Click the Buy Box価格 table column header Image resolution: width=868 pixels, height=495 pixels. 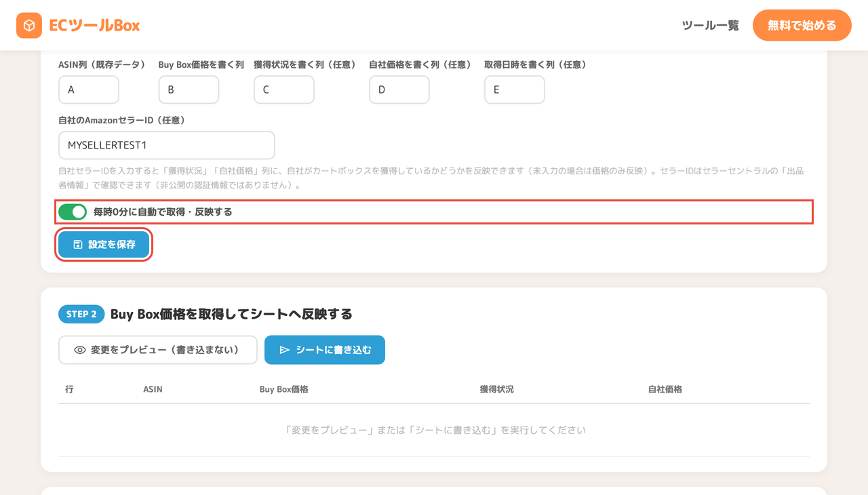pos(284,389)
